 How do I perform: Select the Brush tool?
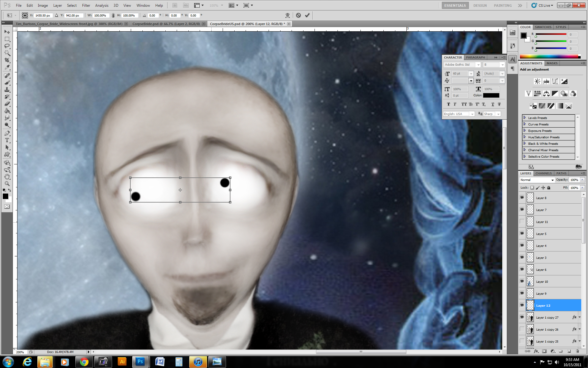coord(7,82)
